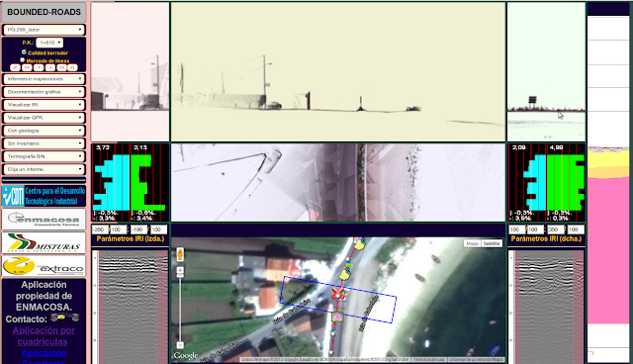Toggle the Calidad borrador checkbox
Screen dimensions: 633x364
tap(24, 52)
